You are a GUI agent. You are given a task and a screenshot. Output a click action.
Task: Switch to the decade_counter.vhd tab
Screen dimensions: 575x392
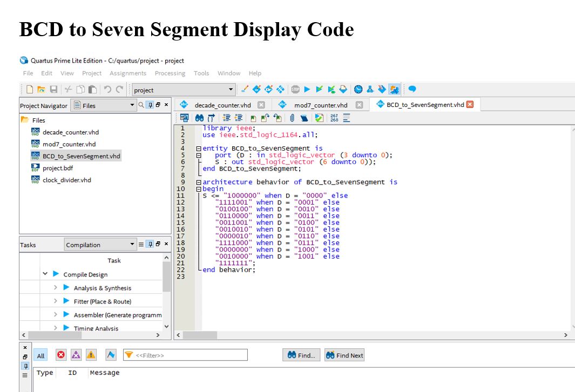[x=222, y=105]
